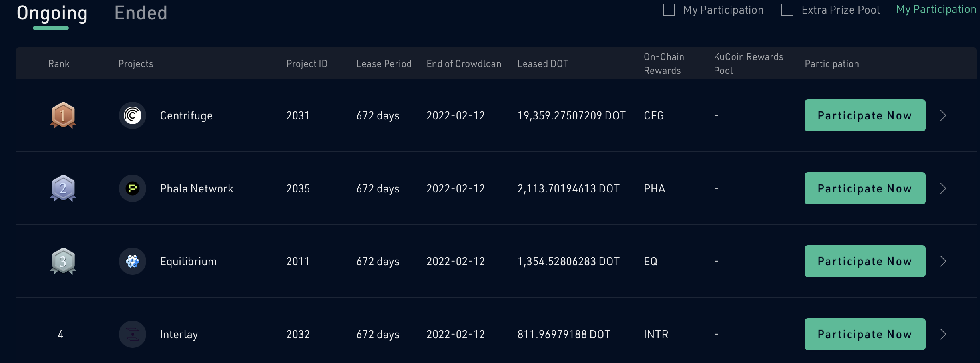Viewport: 980px width, 363px height.
Task: Click the Centrifuge project logo icon
Action: [x=133, y=115]
